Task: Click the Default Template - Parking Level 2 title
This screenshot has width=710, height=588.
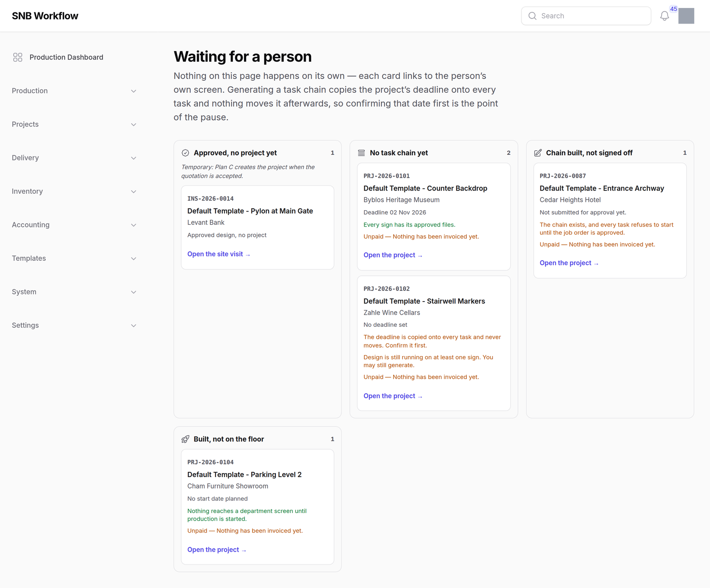Action: [x=245, y=474]
